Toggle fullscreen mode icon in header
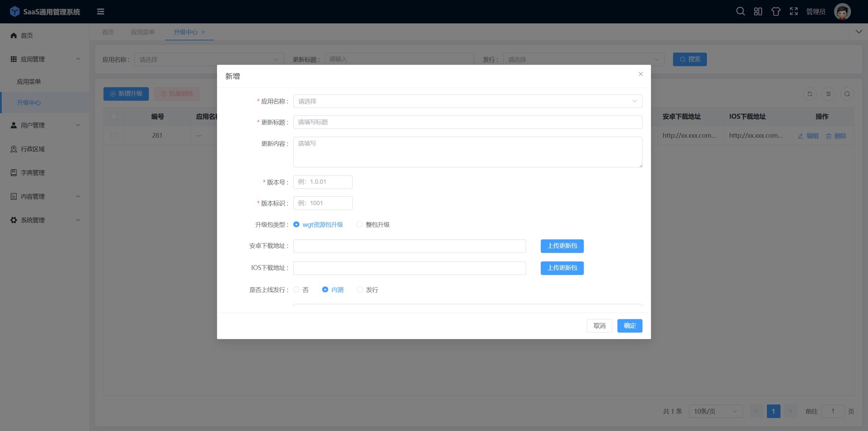 pyautogui.click(x=794, y=11)
